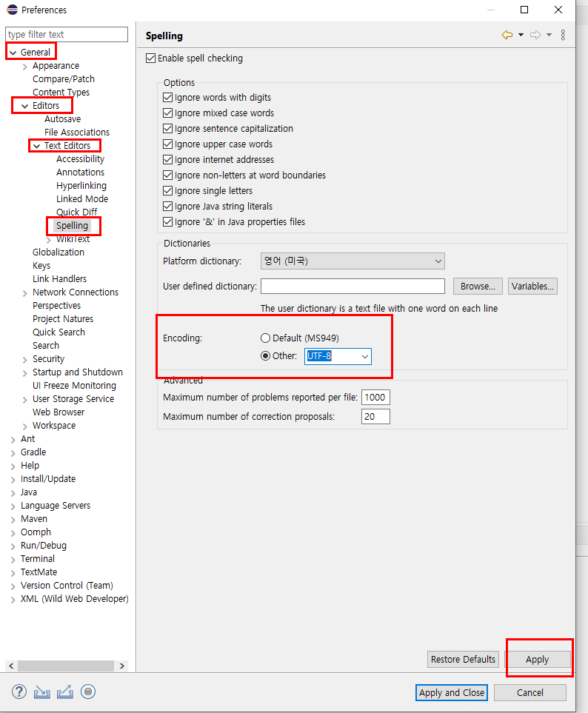The height and width of the screenshot is (713, 588).
Task: Uncheck Ignore mixed case words
Action: tap(167, 113)
